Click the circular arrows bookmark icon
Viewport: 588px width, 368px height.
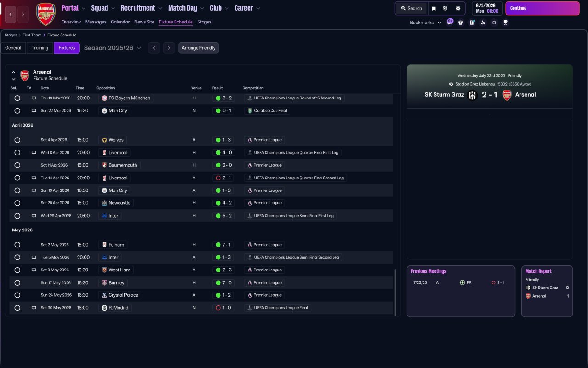tap(494, 23)
